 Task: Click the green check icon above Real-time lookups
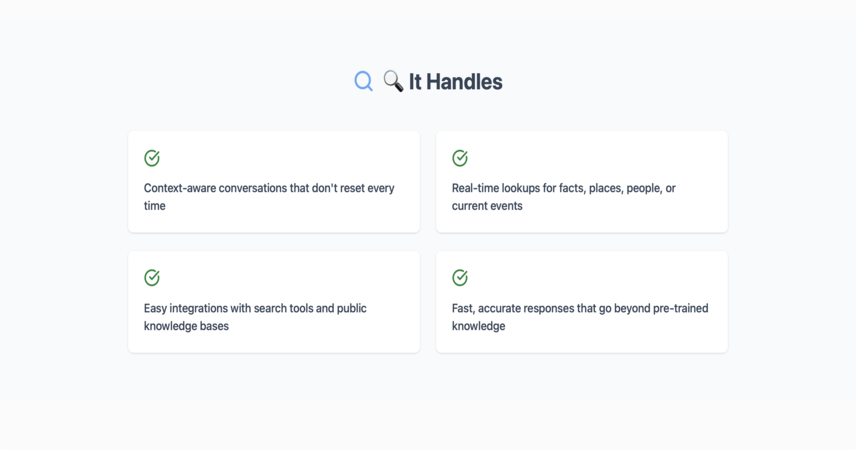point(460,158)
